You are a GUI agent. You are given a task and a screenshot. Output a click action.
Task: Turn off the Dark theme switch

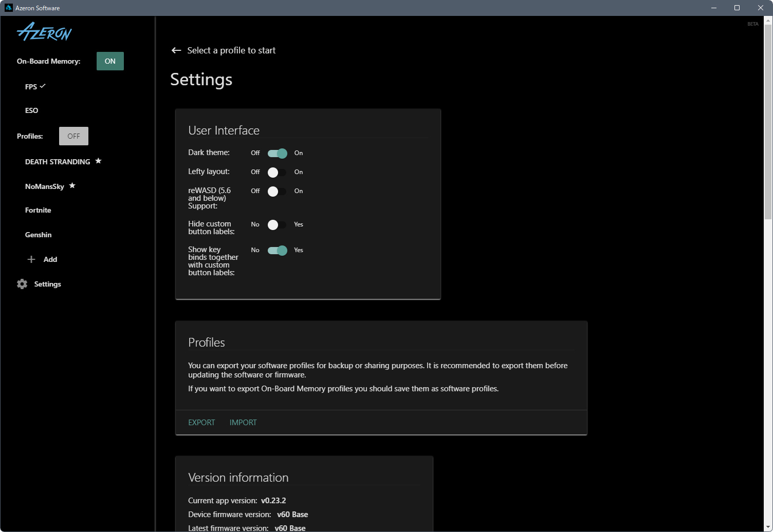point(277,153)
